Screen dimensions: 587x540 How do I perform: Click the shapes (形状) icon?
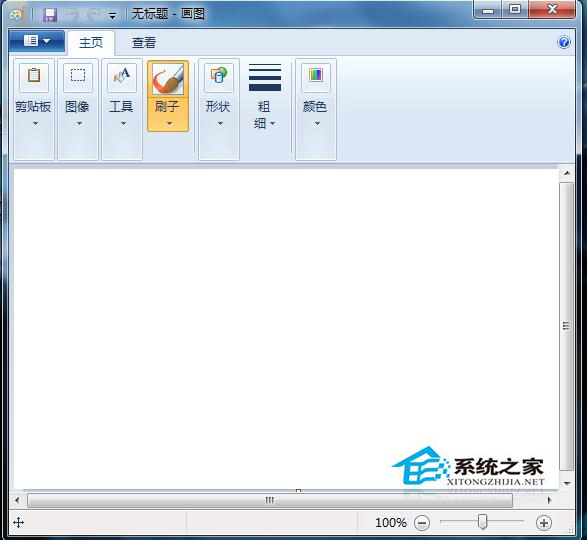click(219, 77)
